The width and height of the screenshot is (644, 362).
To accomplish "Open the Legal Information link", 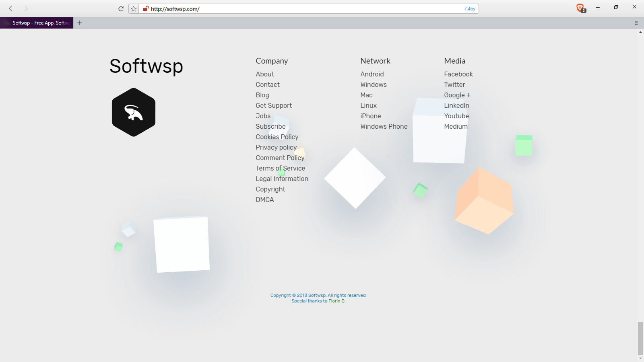I will pyautogui.click(x=282, y=179).
